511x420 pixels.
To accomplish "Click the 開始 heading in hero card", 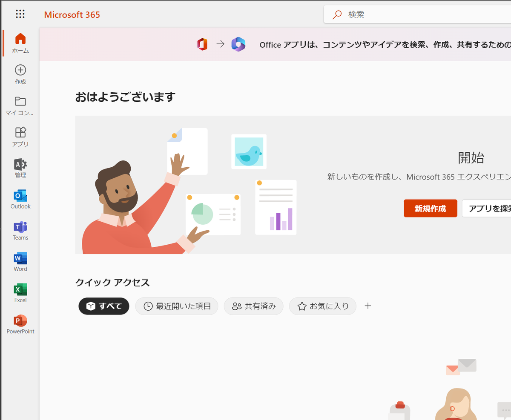I will (x=471, y=158).
